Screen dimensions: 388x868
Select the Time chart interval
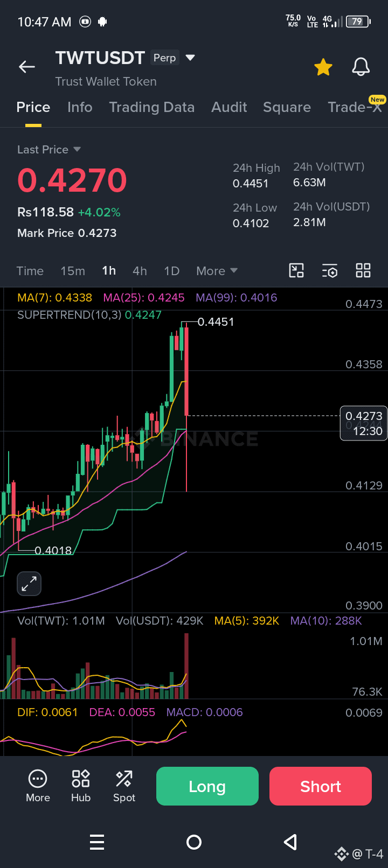pyautogui.click(x=30, y=271)
